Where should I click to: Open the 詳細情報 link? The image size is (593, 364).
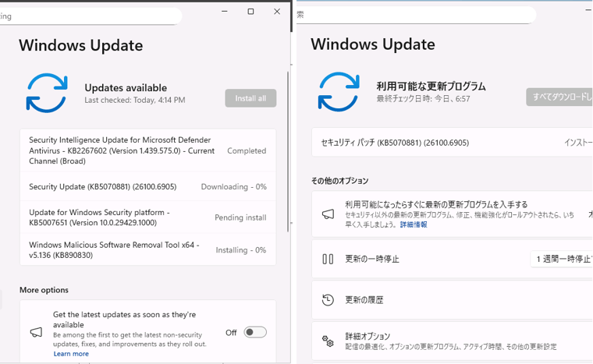[x=414, y=224]
